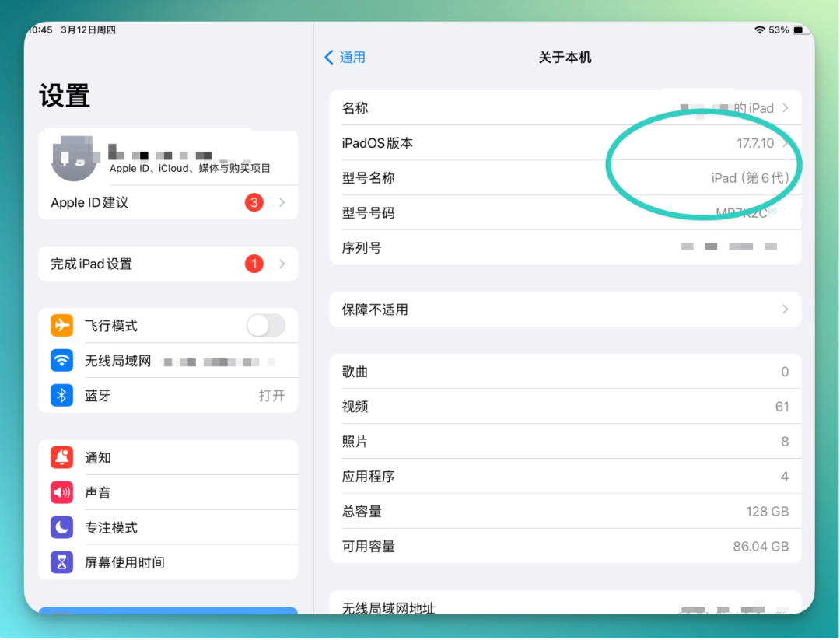The image size is (840, 640).
Task: Tap the 关于本机 page title
Action: click(565, 58)
